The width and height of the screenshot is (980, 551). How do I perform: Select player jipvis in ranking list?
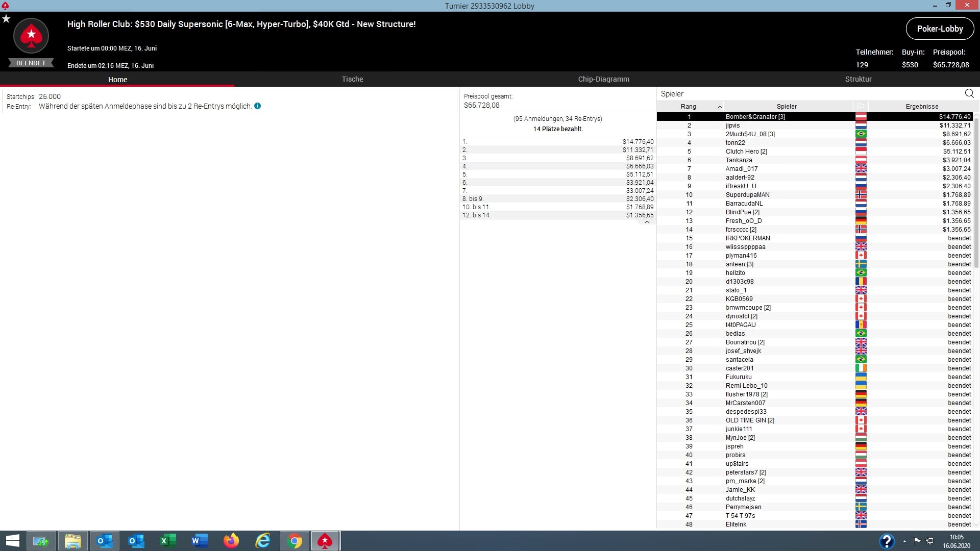coord(732,126)
